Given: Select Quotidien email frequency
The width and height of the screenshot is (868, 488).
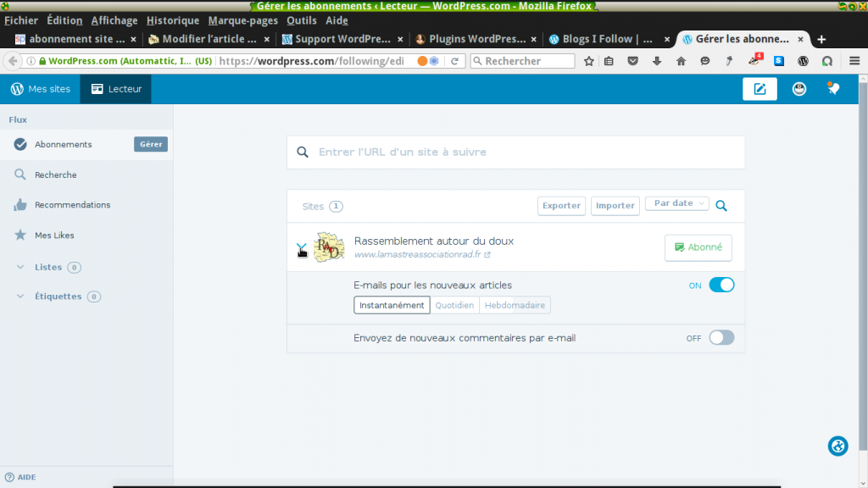Looking at the screenshot, I should tap(454, 305).
